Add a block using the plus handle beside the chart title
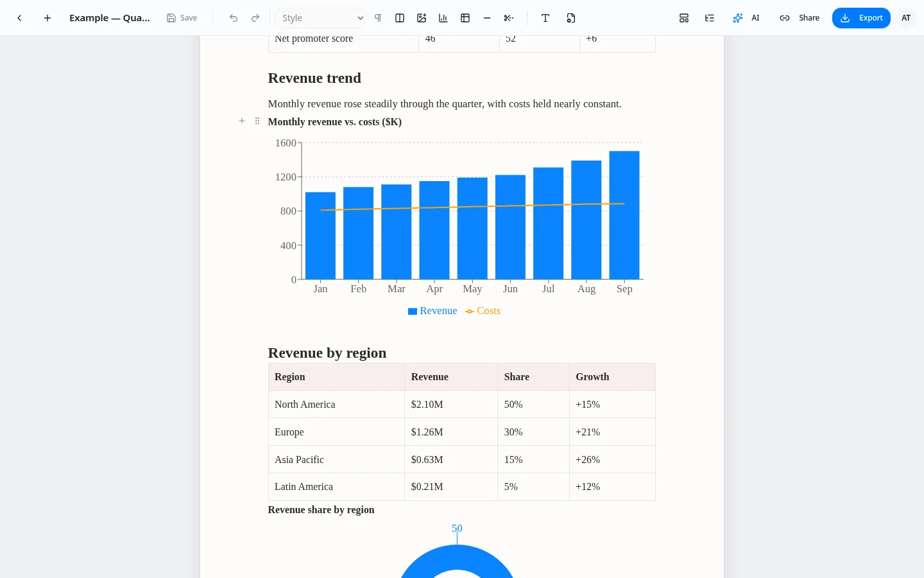924x578 pixels. click(242, 121)
